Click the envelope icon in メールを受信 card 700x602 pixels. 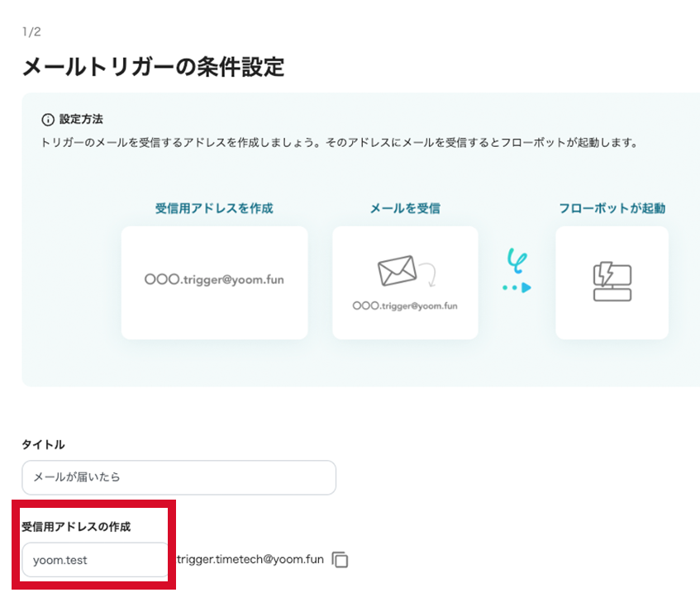tap(398, 270)
